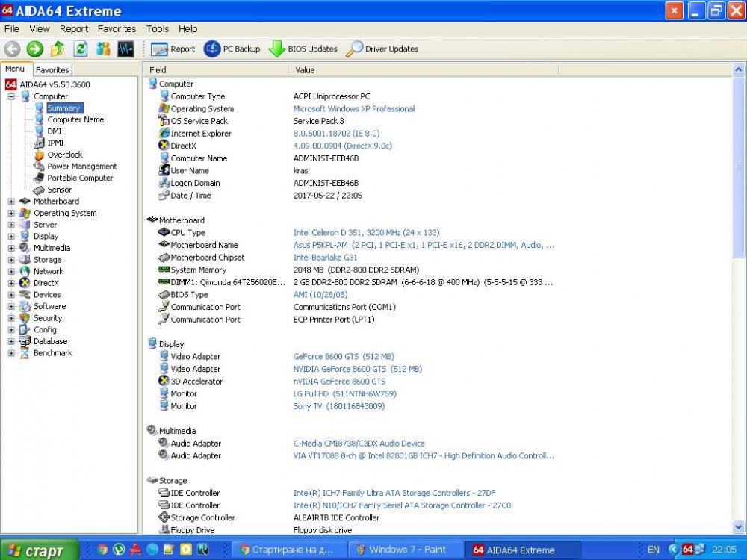
Task: Expand the DirectX tree node
Action: tap(11, 283)
